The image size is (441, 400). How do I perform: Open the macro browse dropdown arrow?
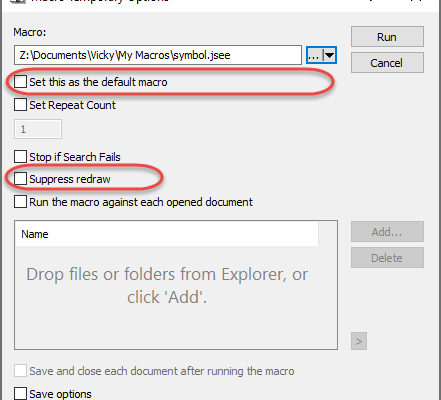coord(329,55)
